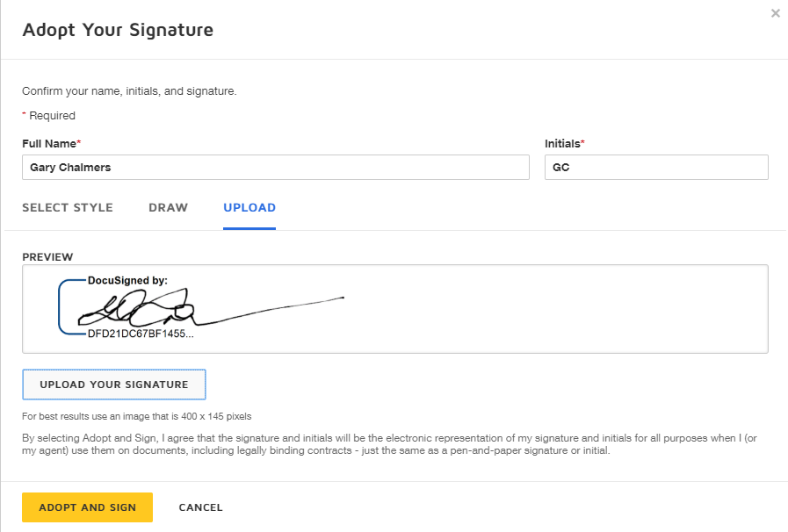Switch to the SELECT STYLE tab
The image size is (788, 532).
(67, 207)
